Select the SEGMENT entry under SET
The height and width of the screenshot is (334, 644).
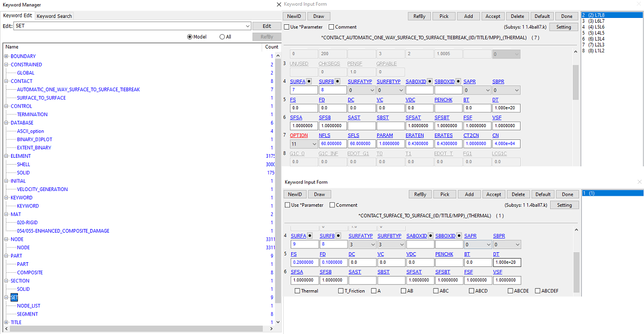(27, 314)
